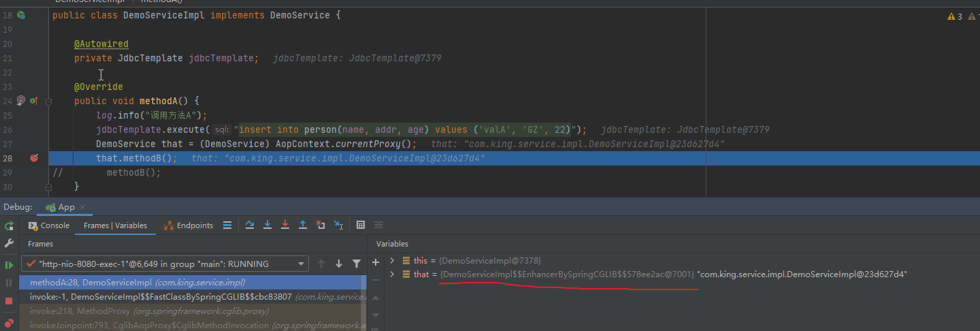The width and height of the screenshot is (980, 331).
Task: Click Drop Frame icon
Action: 321,225
